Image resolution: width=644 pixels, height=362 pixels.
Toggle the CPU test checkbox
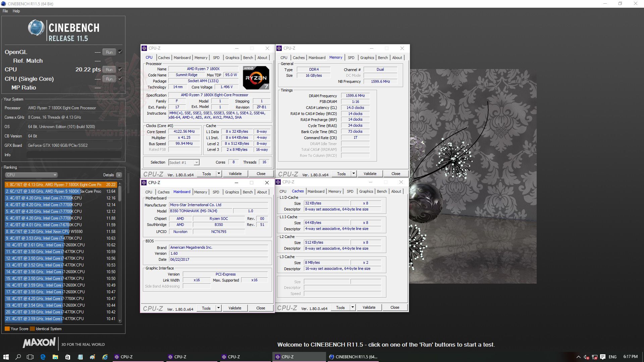(120, 69)
